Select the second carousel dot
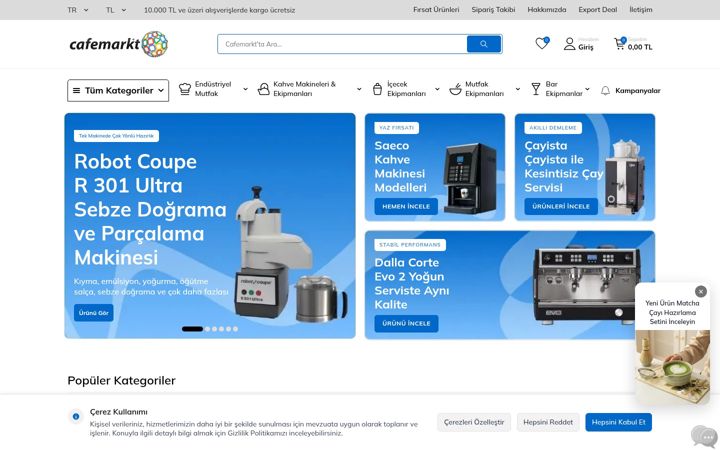Viewport: 720px width, 450px height. [x=208, y=329]
